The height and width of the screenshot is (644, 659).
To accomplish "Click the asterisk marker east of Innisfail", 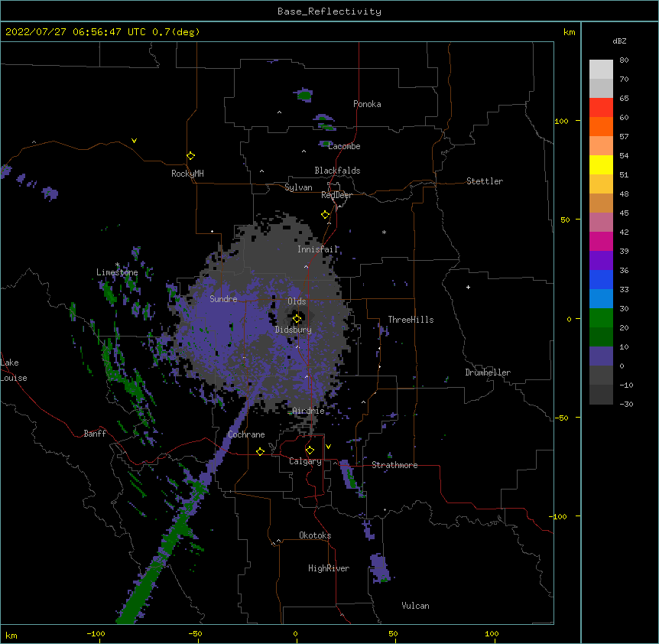I will [x=384, y=232].
